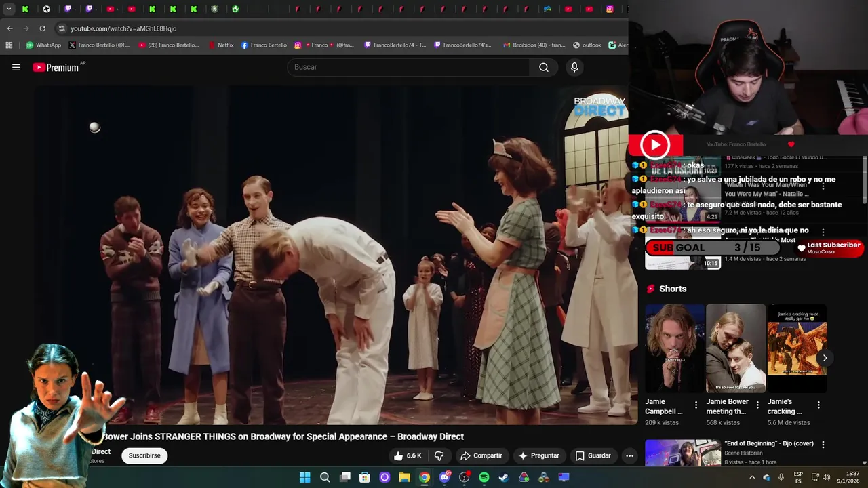Open the browser apps grid shortcut
868x488 pixels.
(9, 45)
